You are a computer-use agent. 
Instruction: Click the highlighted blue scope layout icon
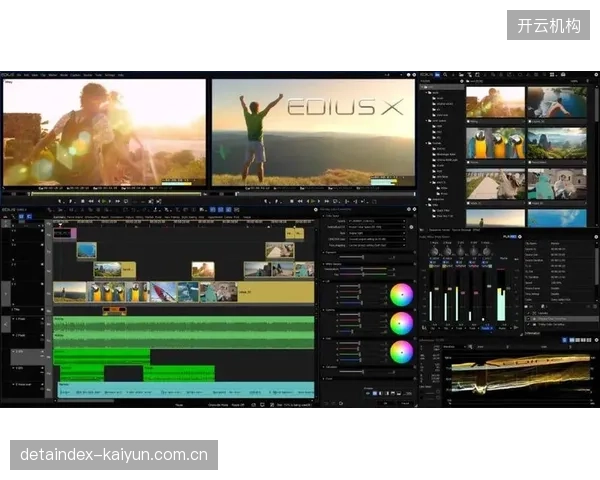565,340
